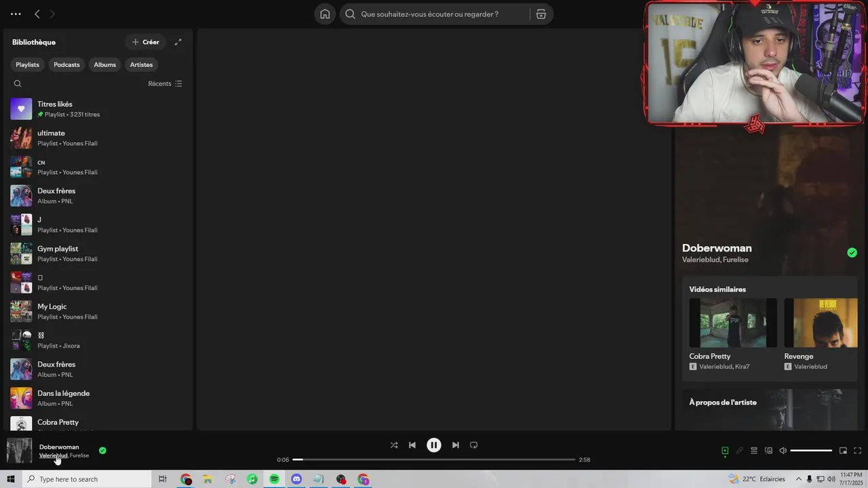Open the playback queue
Screen dimensions: 868x488
pos(754,451)
